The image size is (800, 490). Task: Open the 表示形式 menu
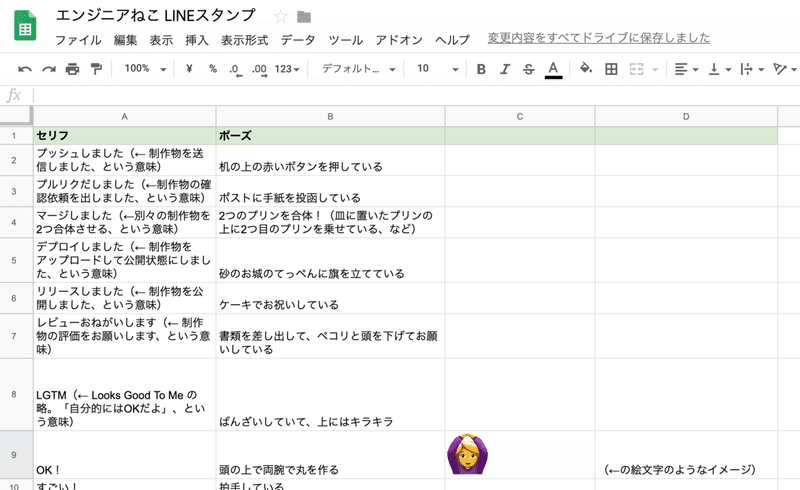coord(244,40)
